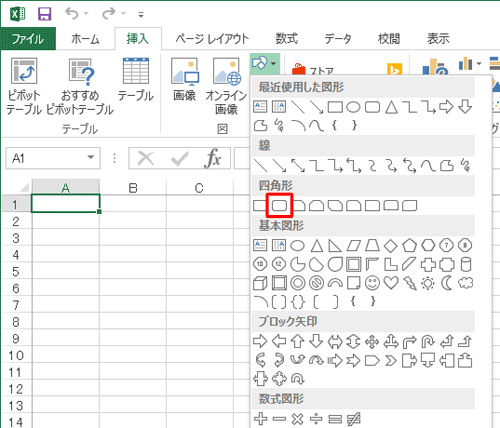Screen dimensions: 500x428
Task: Select the U-turn block arrow
Action: click(x=428, y=342)
